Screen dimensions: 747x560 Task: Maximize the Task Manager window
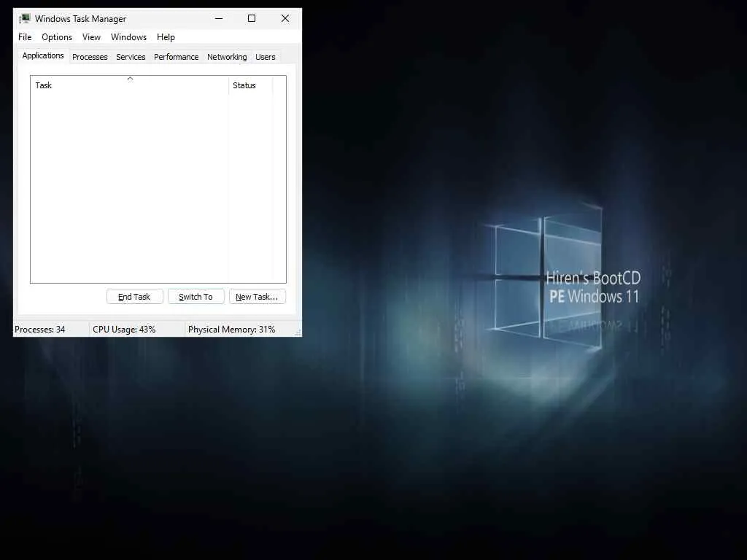click(x=252, y=18)
